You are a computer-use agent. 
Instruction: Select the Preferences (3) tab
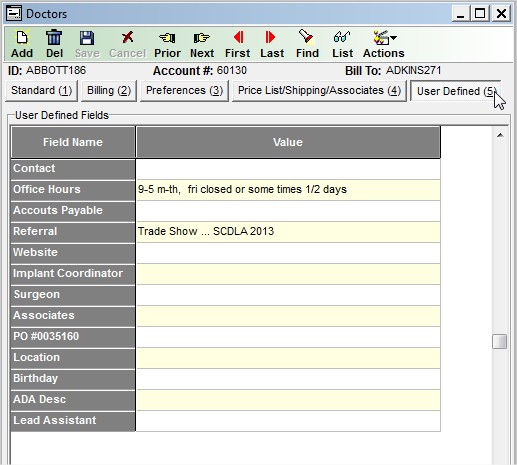[184, 91]
